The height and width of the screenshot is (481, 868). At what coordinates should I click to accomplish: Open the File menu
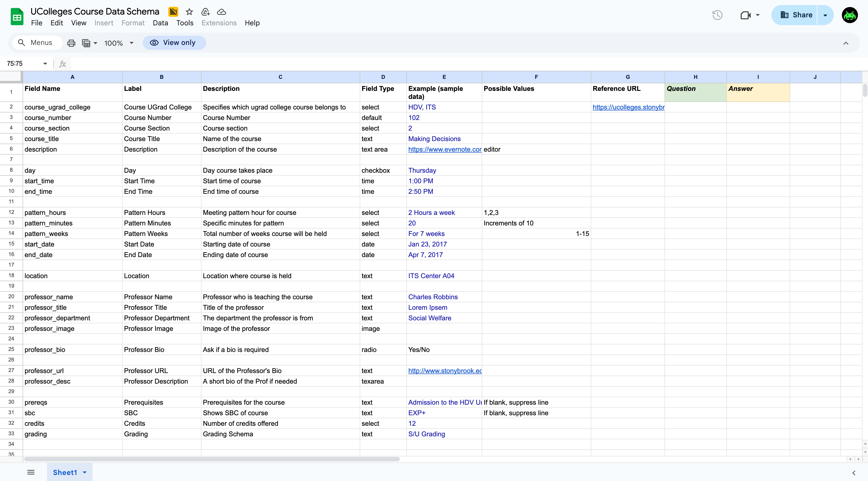pyautogui.click(x=36, y=23)
